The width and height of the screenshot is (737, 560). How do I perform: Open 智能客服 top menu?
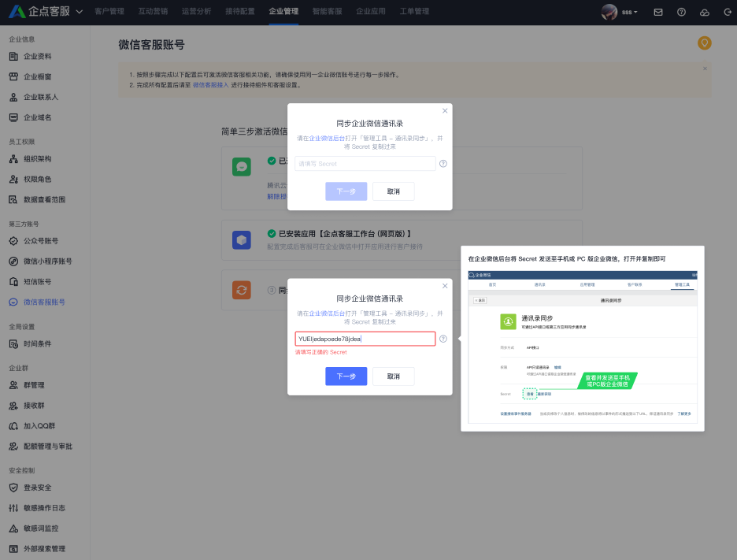(327, 11)
